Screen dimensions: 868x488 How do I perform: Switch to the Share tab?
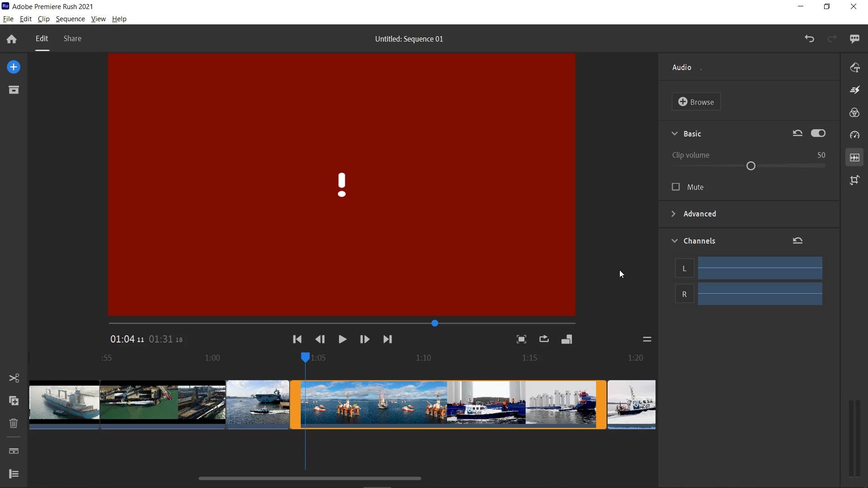click(x=72, y=39)
